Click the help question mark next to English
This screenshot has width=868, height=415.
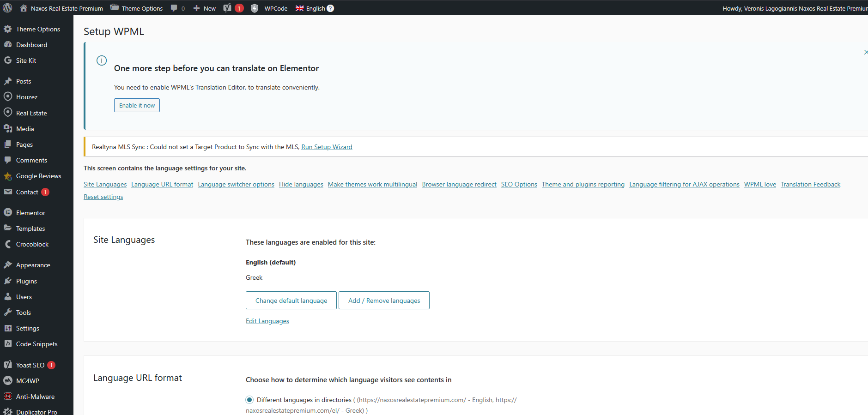point(330,8)
